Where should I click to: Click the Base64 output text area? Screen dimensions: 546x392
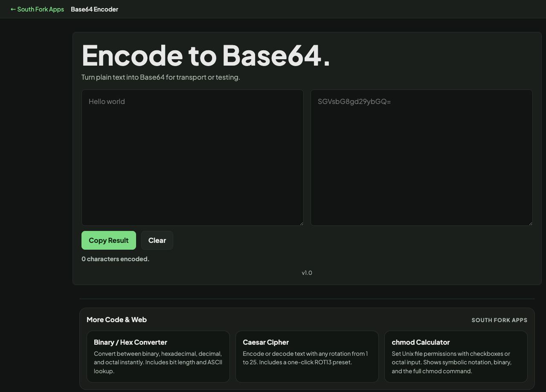point(421,158)
